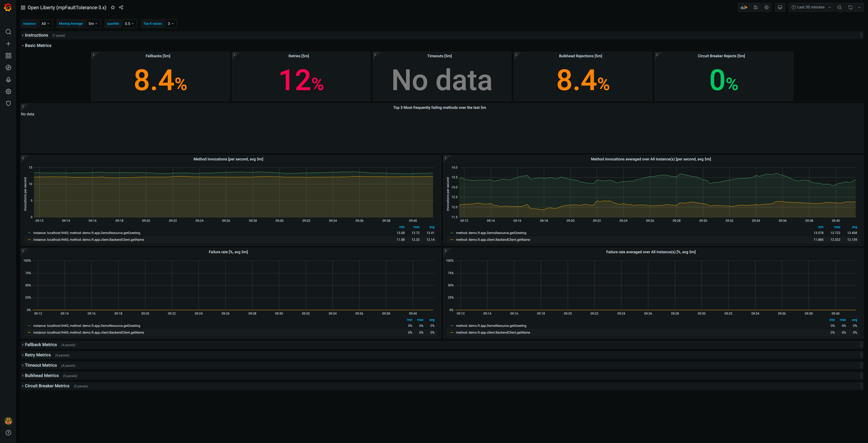Open the Alerting bell icon
Image resolution: width=868 pixels, height=443 pixels.
(8, 80)
